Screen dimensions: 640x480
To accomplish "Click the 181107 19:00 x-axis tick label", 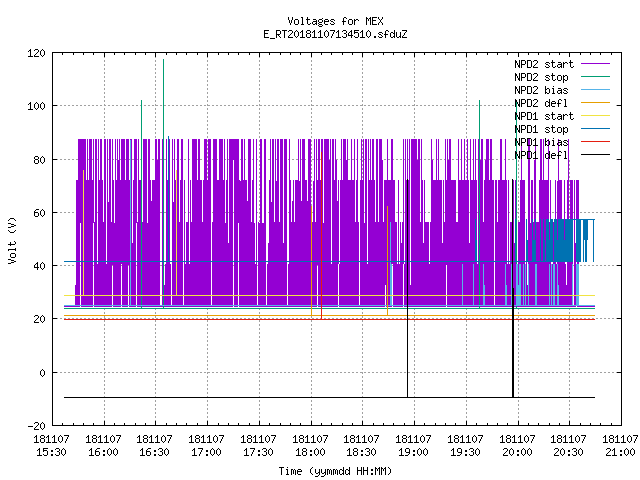I will coord(413,446).
